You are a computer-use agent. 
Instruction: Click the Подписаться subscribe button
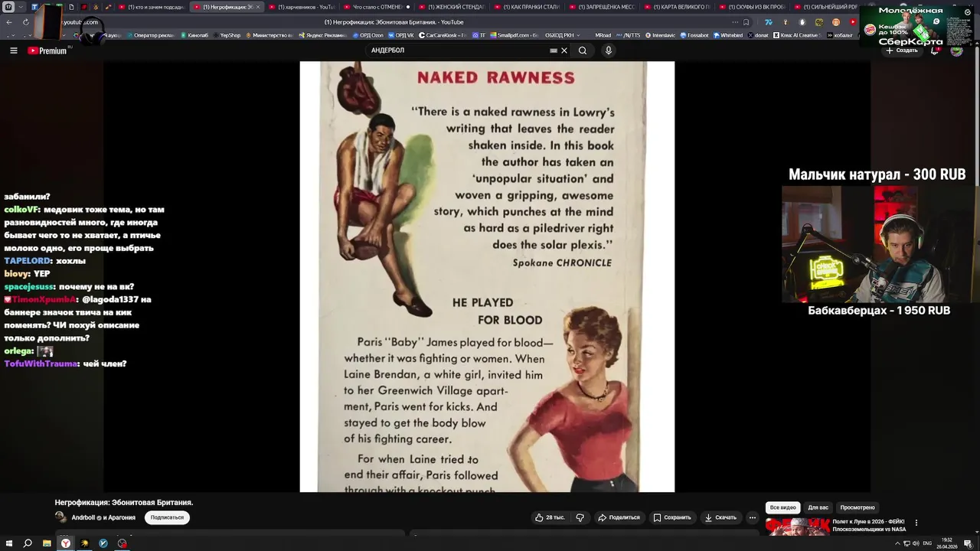point(167,517)
